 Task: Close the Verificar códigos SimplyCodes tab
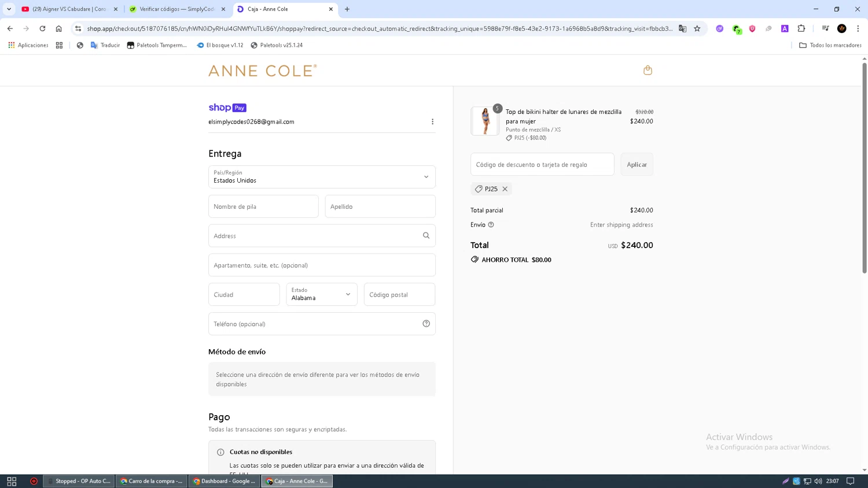click(223, 9)
